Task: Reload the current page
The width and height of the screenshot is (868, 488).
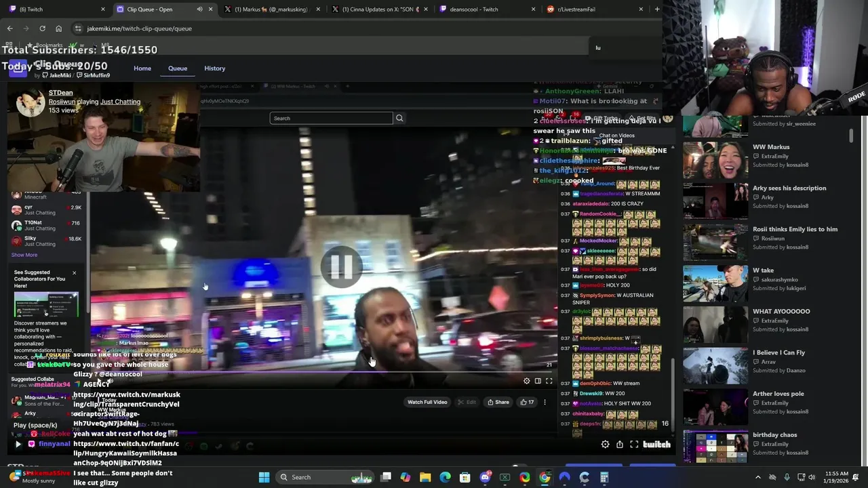Action: coord(42,28)
